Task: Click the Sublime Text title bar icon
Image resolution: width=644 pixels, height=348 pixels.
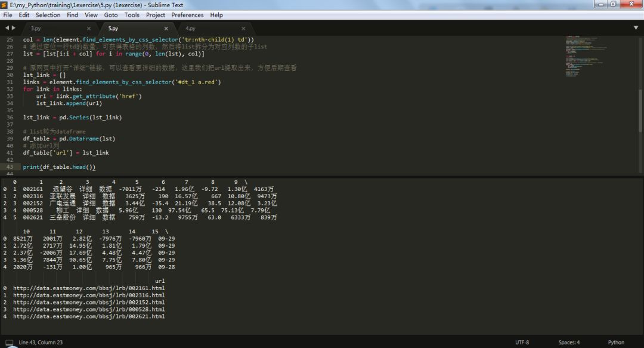Action: [5, 5]
